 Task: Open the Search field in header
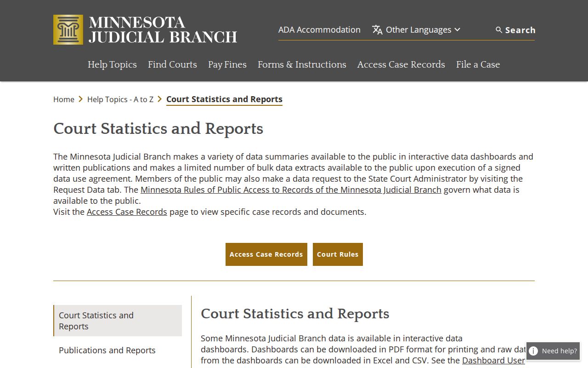[x=515, y=30]
